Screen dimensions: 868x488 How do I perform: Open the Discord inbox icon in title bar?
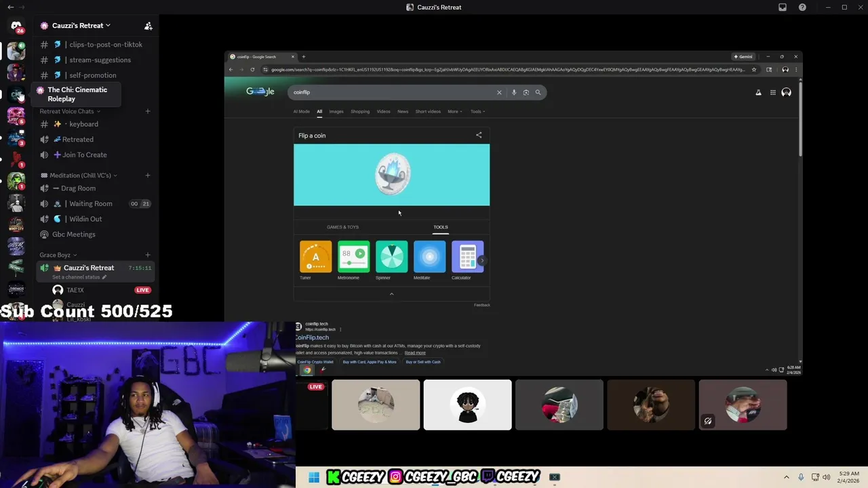click(783, 7)
